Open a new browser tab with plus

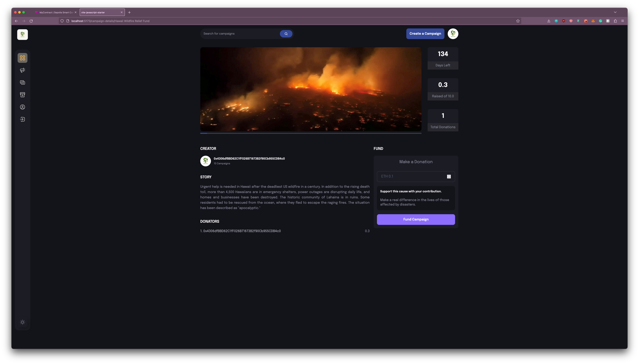pos(129,12)
